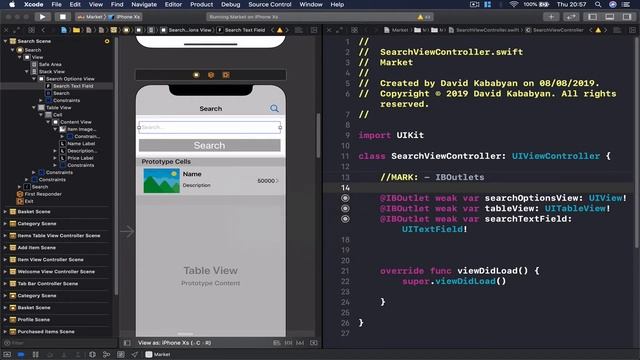Viewport: 640px width, 360px height.
Task: Expand Welcome View Controller Scene
Action: click(x=5, y=271)
